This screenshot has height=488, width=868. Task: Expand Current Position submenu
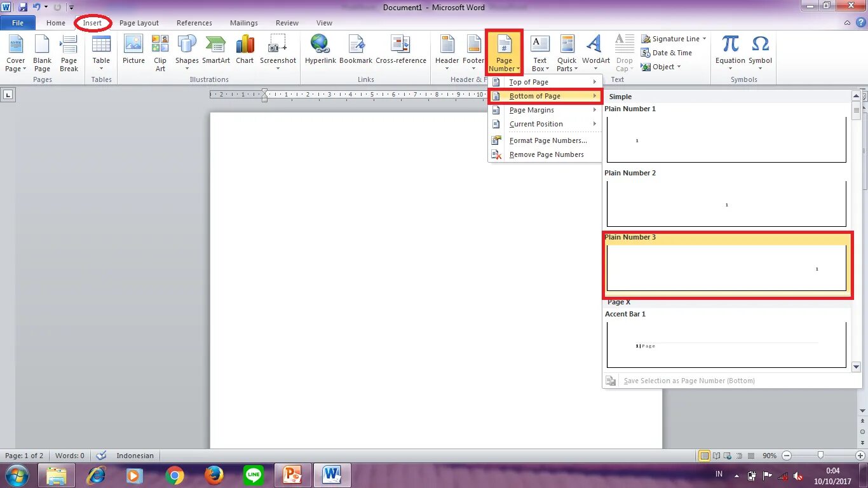545,124
